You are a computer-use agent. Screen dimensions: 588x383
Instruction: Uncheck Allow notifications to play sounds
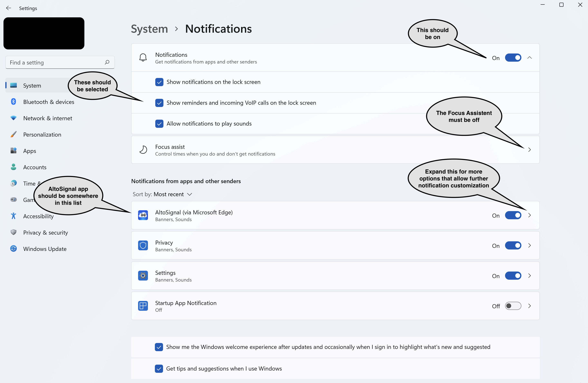(x=159, y=124)
